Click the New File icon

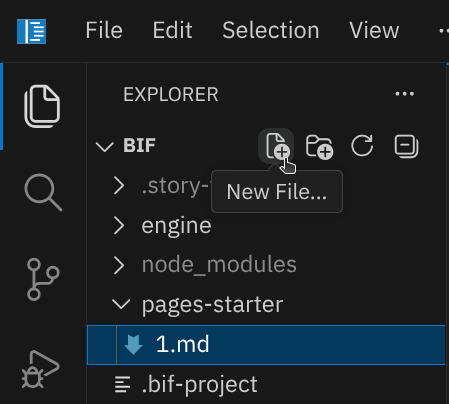[277, 146]
